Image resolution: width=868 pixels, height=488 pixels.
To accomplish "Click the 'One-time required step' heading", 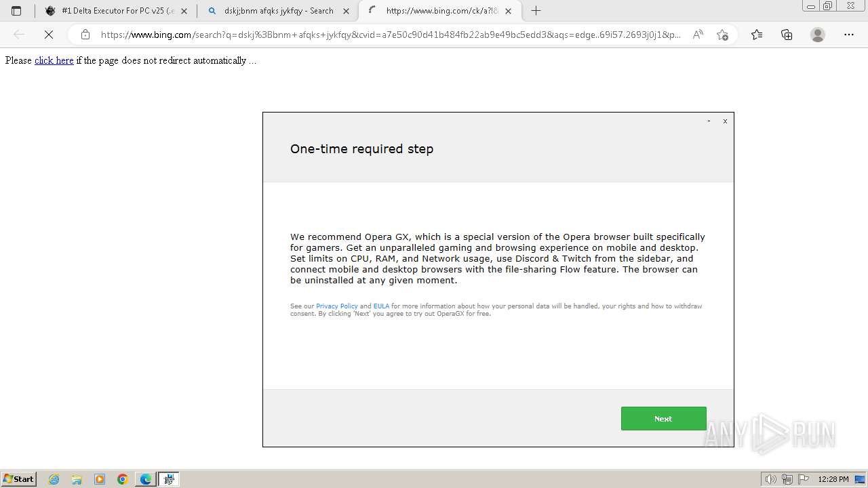I will click(x=361, y=149).
